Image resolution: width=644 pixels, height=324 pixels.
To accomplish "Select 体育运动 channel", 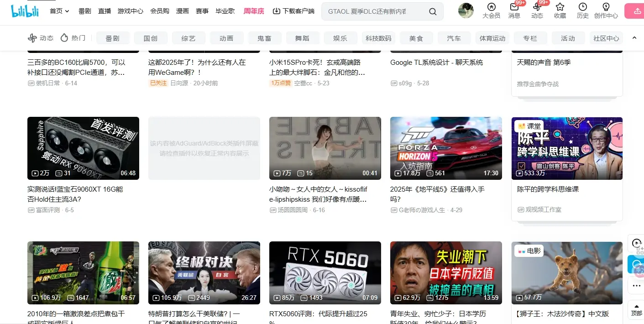I will [x=492, y=38].
